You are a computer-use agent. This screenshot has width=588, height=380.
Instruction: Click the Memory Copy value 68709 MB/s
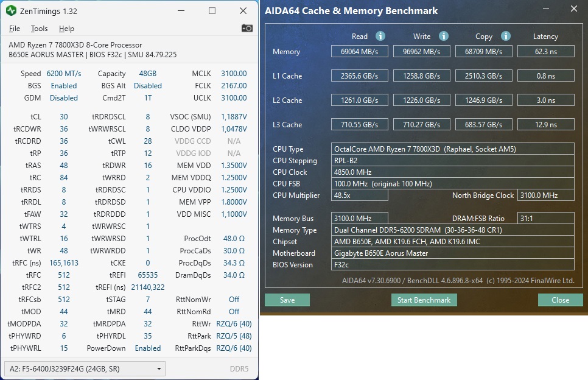(484, 51)
